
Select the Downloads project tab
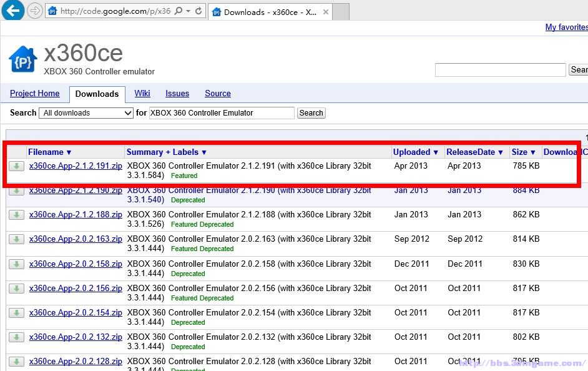[x=97, y=94]
